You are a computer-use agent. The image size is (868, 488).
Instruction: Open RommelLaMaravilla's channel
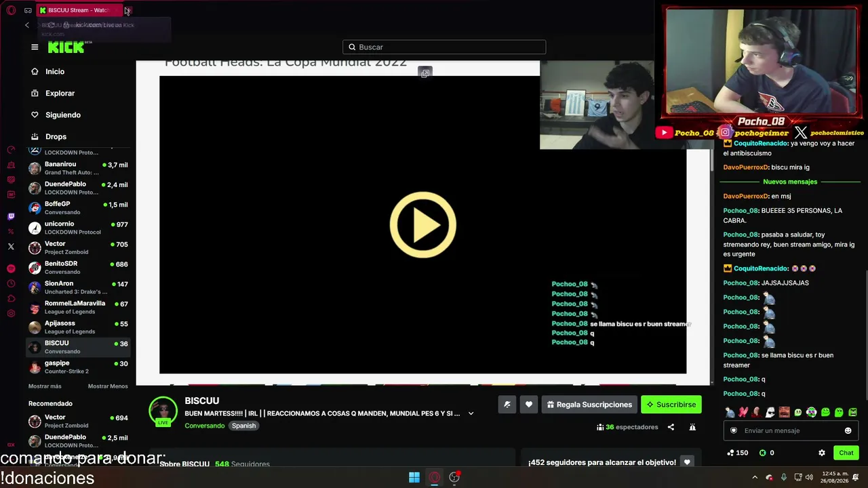pos(78,307)
